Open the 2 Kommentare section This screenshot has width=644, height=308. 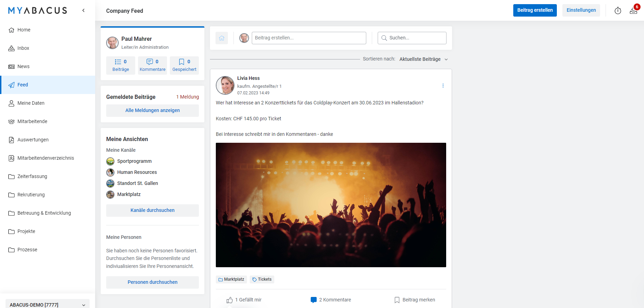(x=331, y=300)
